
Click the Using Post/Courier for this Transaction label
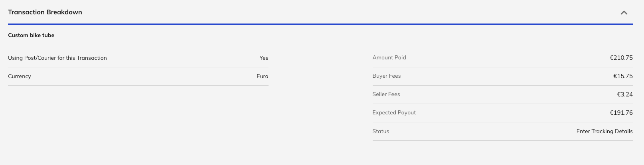point(57,58)
